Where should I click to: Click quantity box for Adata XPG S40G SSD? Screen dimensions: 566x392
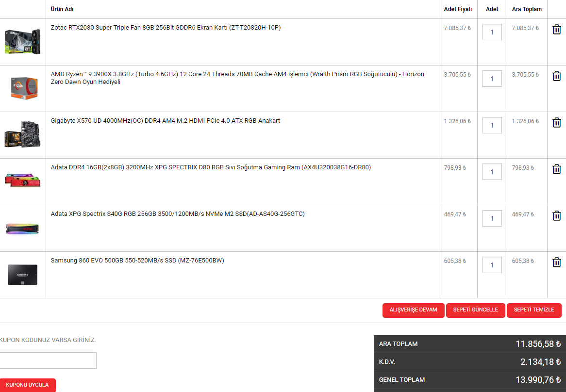[492, 218]
